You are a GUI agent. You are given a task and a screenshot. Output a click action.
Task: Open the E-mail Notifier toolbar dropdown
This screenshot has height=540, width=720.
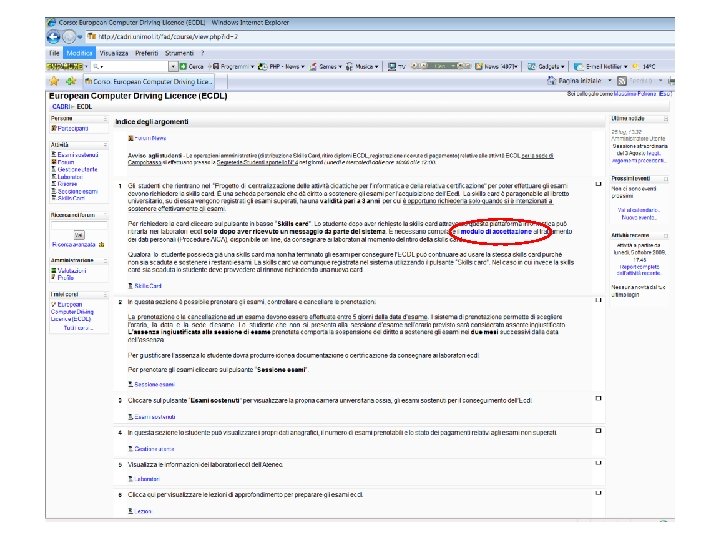click(601, 67)
